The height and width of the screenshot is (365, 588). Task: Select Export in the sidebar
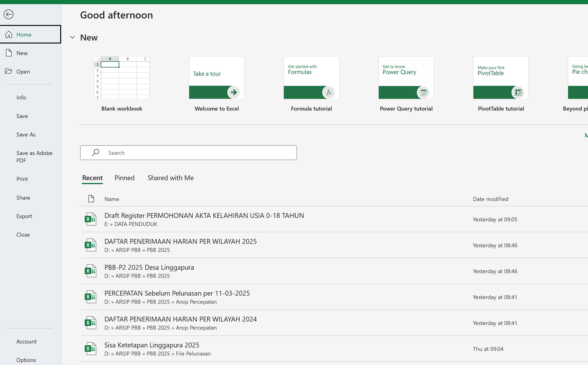(x=30, y=216)
